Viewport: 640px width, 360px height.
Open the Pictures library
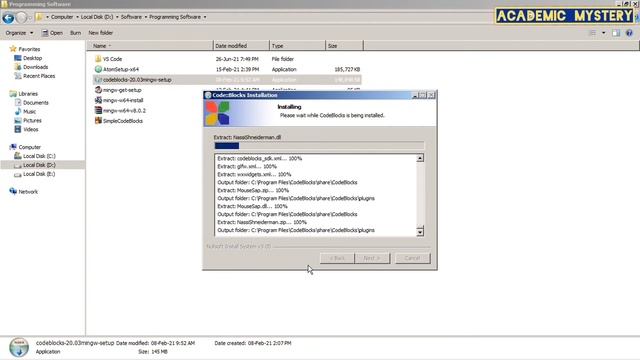point(32,120)
